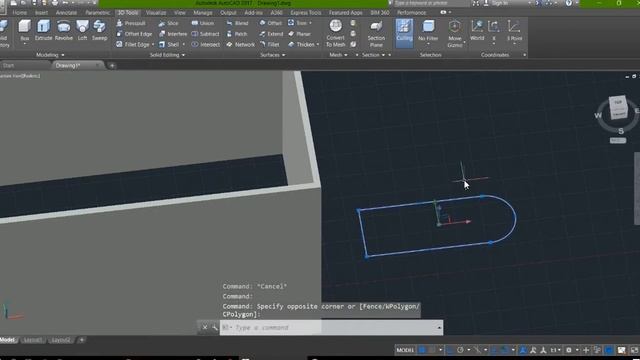Close the command line window
The width and height of the screenshot is (640, 360).
205,327
